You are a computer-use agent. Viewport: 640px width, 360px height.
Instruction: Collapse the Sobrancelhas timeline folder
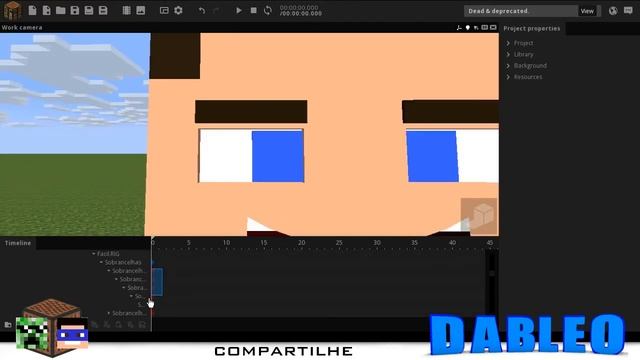click(x=101, y=262)
